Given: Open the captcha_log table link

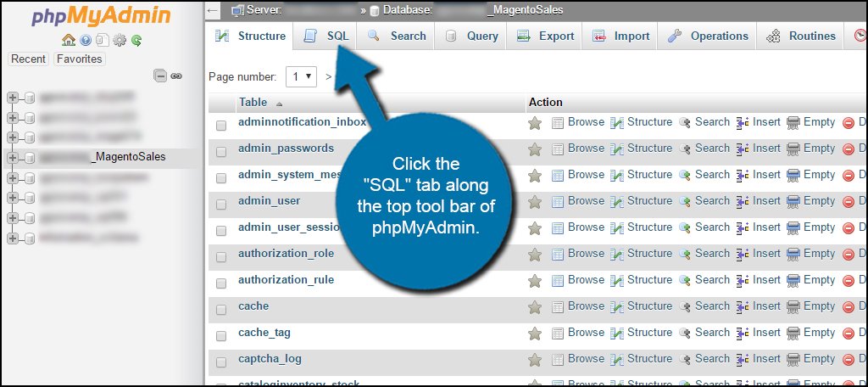Looking at the screenshot, I should tap(270, 359).
